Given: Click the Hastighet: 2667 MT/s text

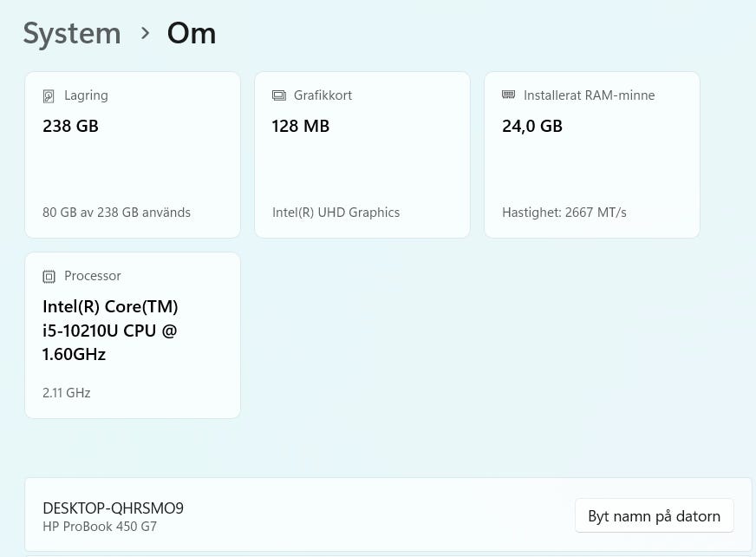Looking at the screenshot, I should coord(564,213).
